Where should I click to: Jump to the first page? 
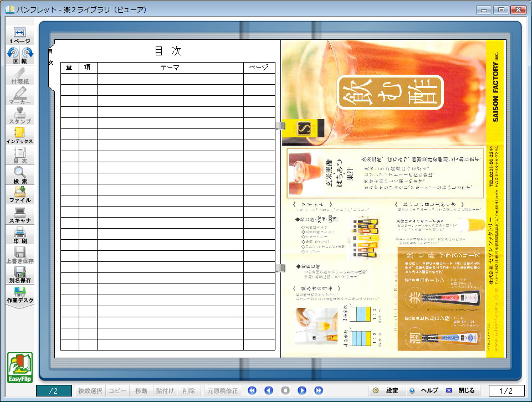click(252, 390)
